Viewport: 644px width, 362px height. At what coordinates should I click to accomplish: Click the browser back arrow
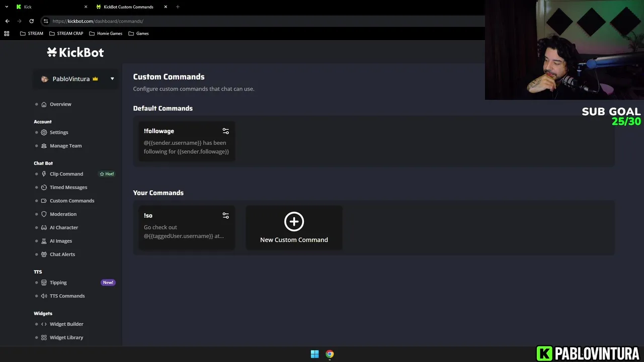click(7, 21)
